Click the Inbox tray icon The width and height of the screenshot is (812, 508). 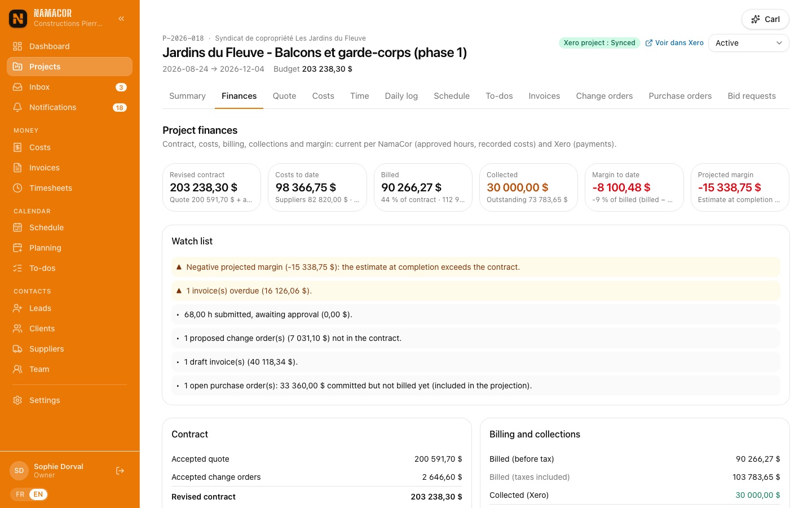(17, 87)
